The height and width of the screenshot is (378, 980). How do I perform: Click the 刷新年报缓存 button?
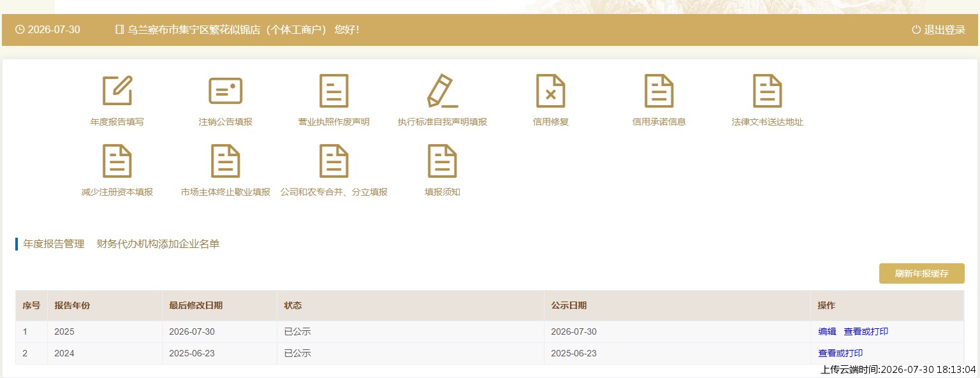pyautogui.click(x=921, y=273)
